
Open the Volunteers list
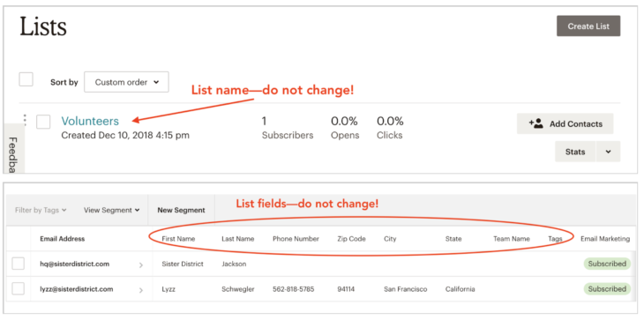coord(90,121)
